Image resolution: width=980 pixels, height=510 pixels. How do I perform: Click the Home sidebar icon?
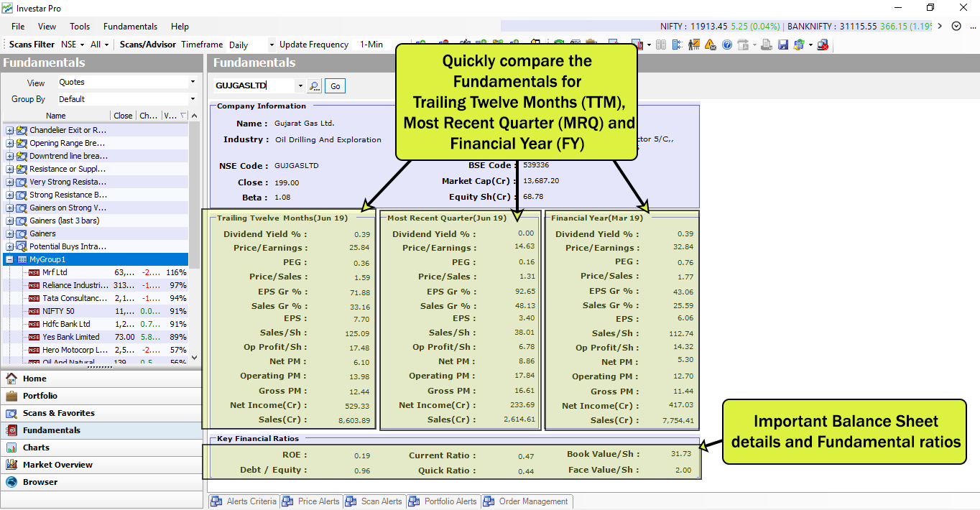pyautogui.click(x=11, y=379)
